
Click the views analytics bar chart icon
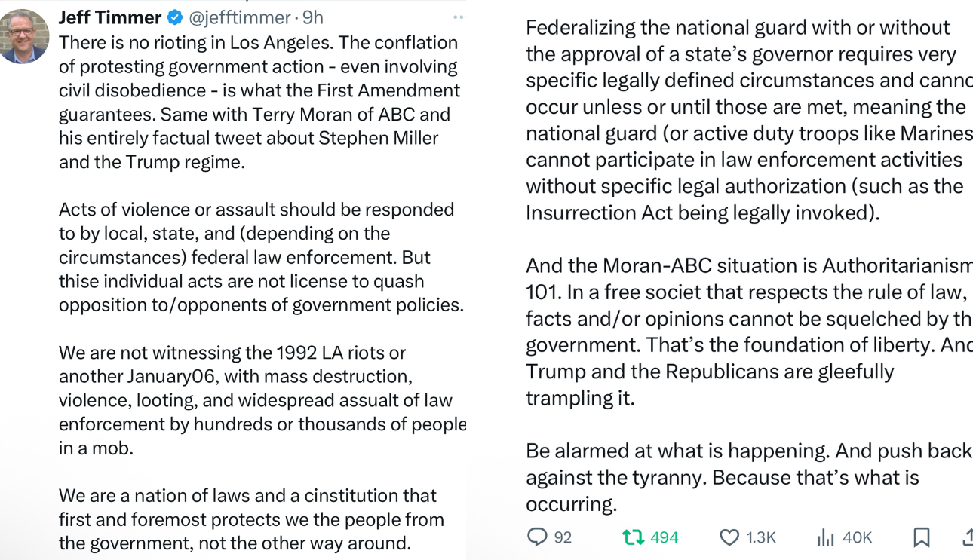(826, 537)
